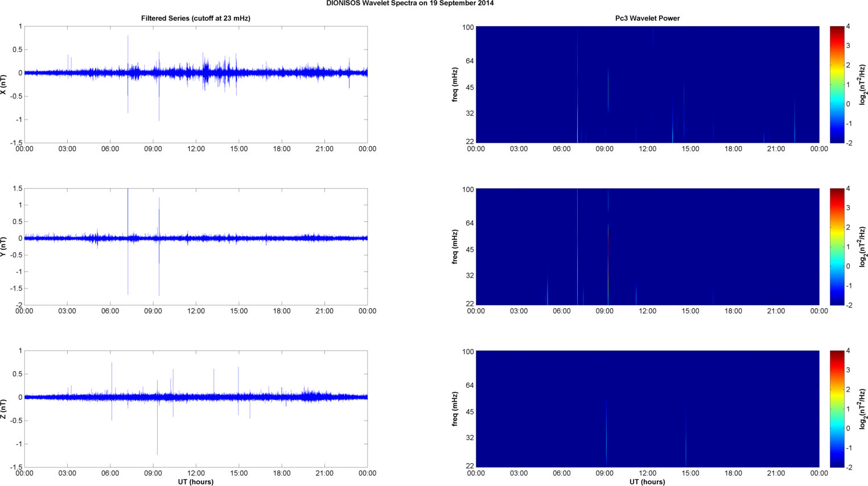Select the 'Z (nT)' axis label
Image resolution: width=868 pixels, height=486 pixels.
point(4,409)
